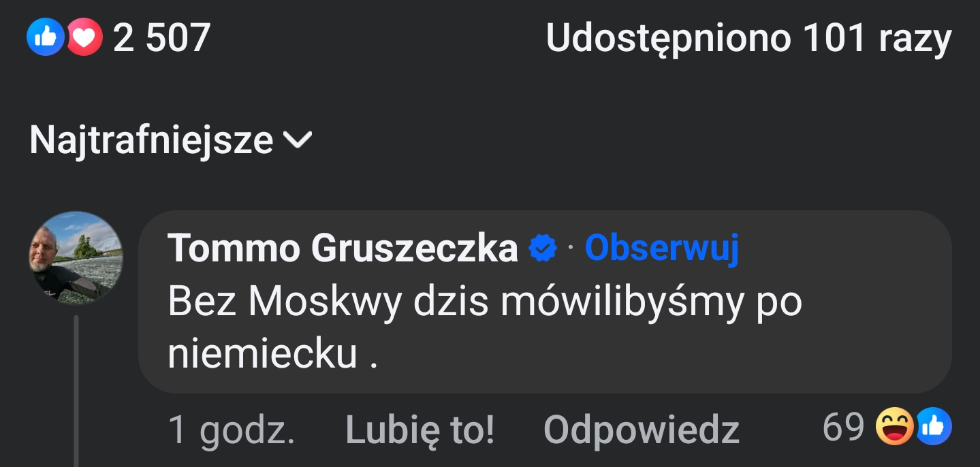The height and width of the screenshot is (467, 980).
Task: Click the red heart reaction icon at top
Action: [84, 37]
